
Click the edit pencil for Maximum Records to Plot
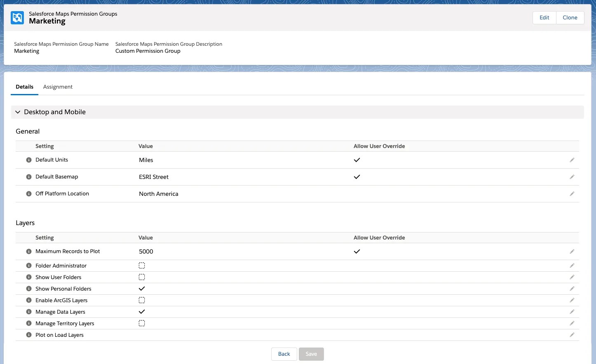[x=572, y=251]
